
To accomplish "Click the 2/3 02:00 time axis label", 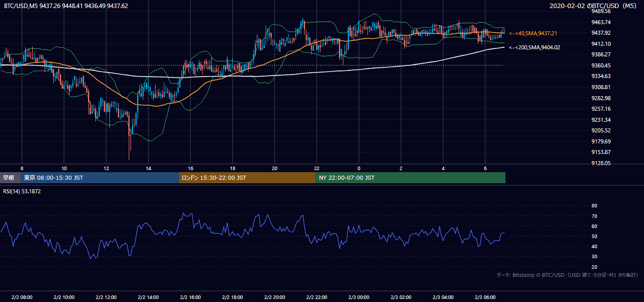I will (x=401, y=297).
